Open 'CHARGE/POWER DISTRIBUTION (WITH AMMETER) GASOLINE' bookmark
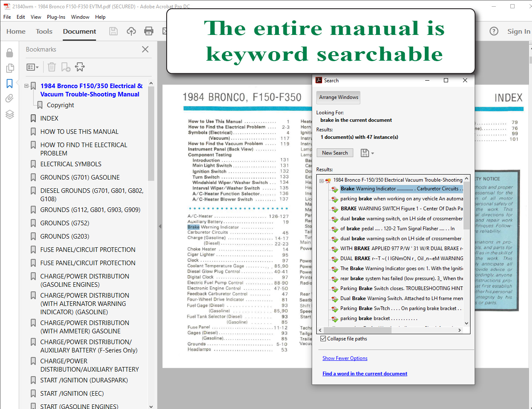Viewport: 532px width, 409px height. pyautogui.click(x=85, y=327)
